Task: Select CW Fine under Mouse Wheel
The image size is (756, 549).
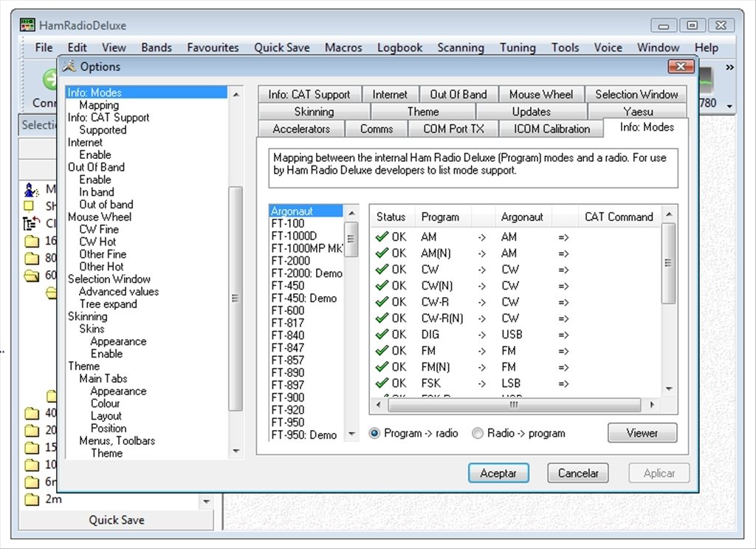Action: 99,229
